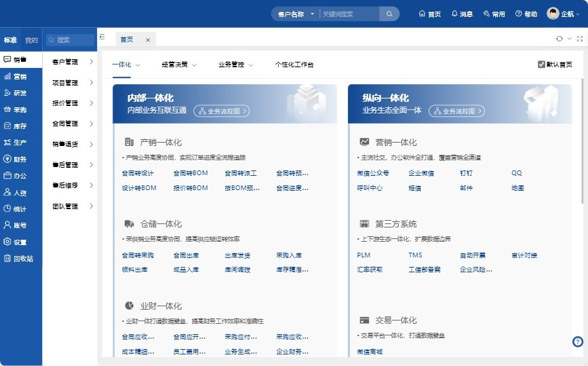The width and height of the screenshot is (588, 366).
Task: Open the 人资 human resources module
Action: click(x=16, y=193)
